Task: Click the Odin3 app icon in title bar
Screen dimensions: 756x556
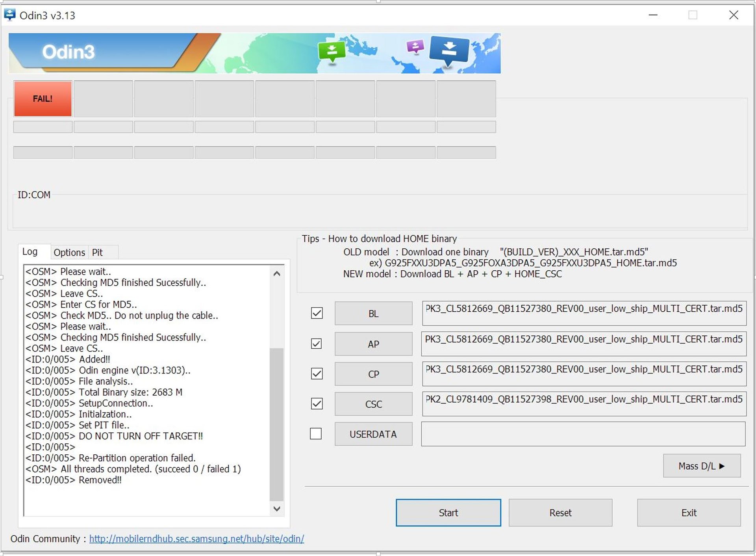Action: [9, 15]
